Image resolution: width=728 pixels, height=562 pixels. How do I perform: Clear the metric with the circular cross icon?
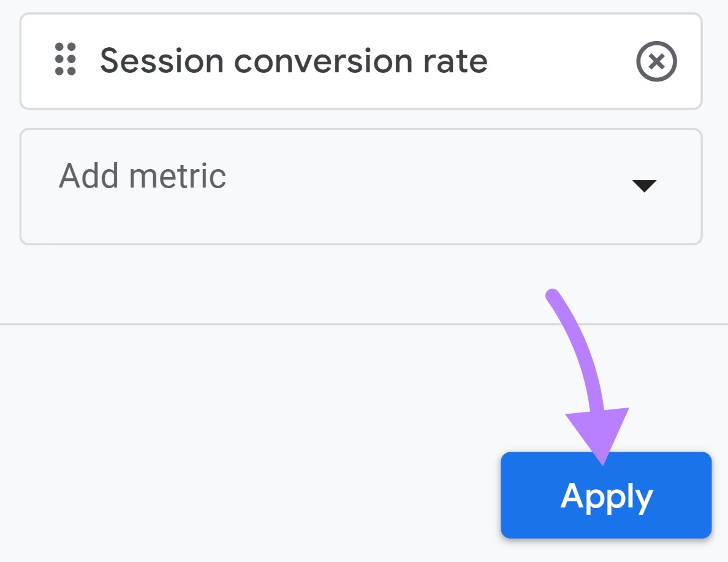656,62
